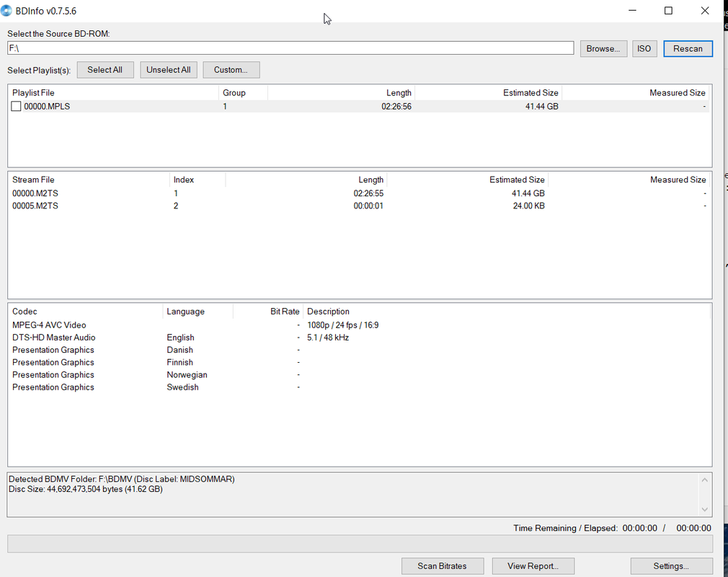Open Custom... playlist dialog
Viewport: 728px width, 577px height.
coord(231,70)
